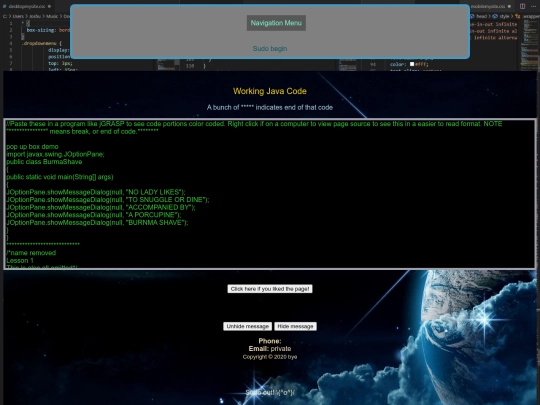Click the Hide message button
The width and height of the screenshot is (540, 405).
click(295, 326)
